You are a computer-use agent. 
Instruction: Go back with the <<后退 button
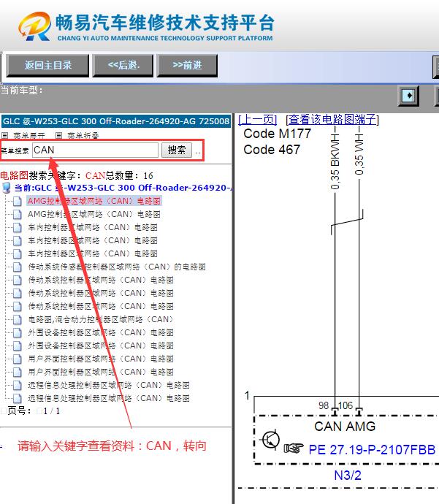coord(123,66)
